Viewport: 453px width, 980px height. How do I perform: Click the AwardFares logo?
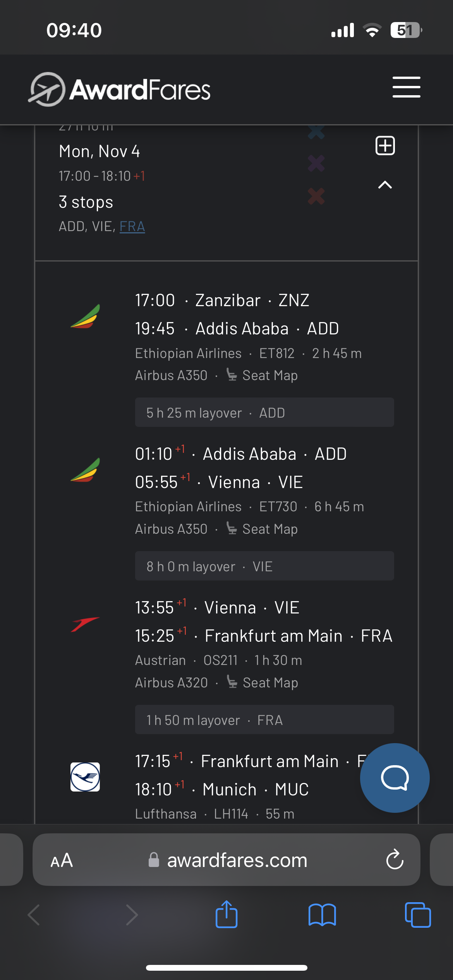(x=120, y=89)
